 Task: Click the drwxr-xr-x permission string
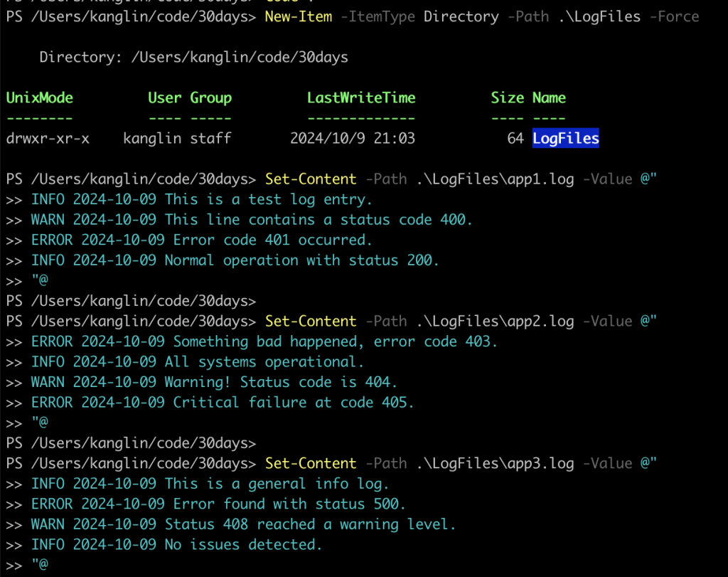coord(48,139)
